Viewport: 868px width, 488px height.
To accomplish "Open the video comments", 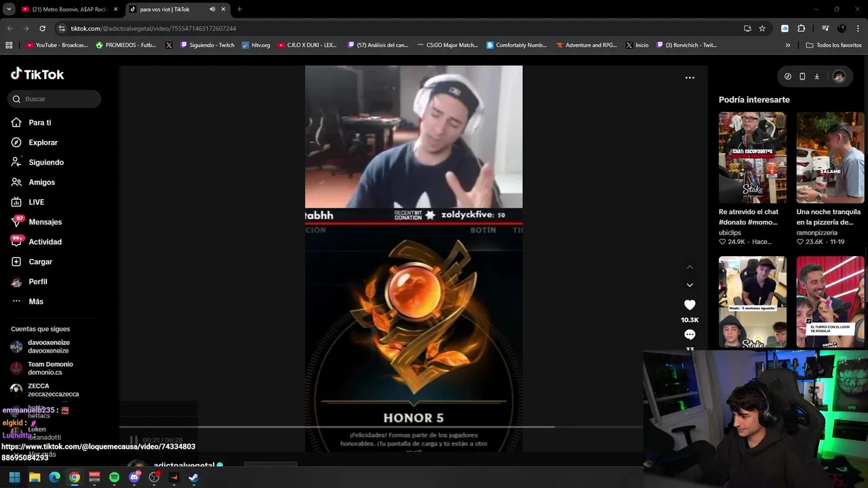I will 690,335.
